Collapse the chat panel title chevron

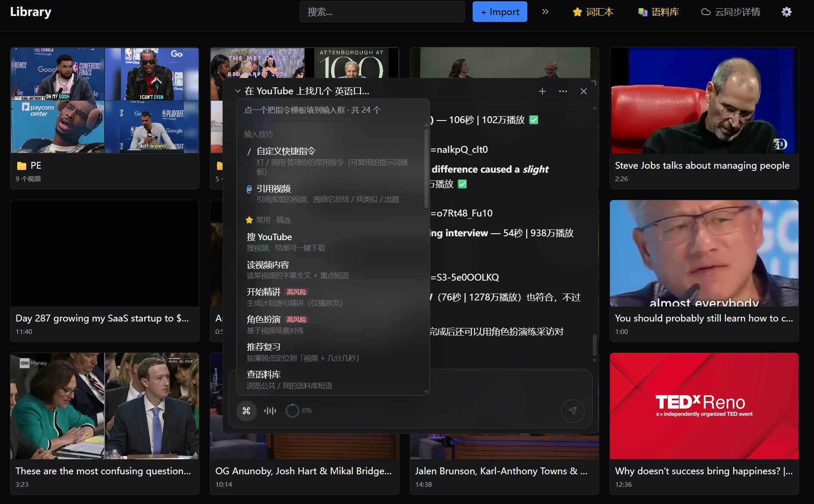coord(237,91)
